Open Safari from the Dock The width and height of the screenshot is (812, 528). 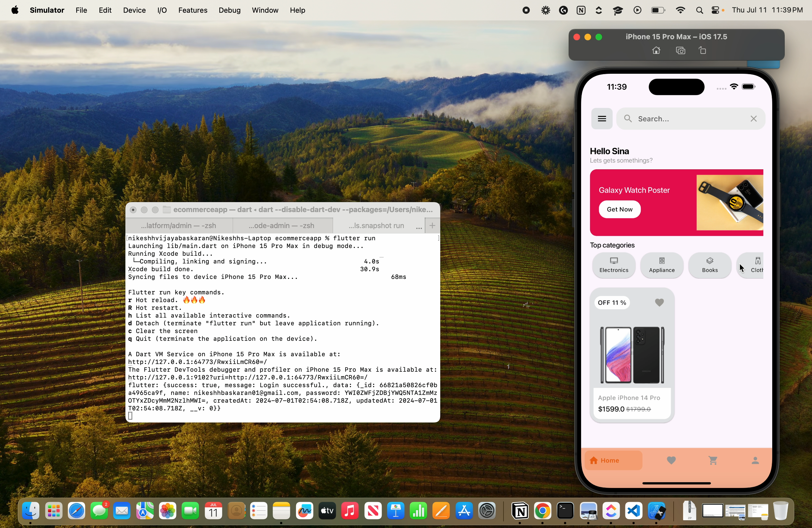77,511
